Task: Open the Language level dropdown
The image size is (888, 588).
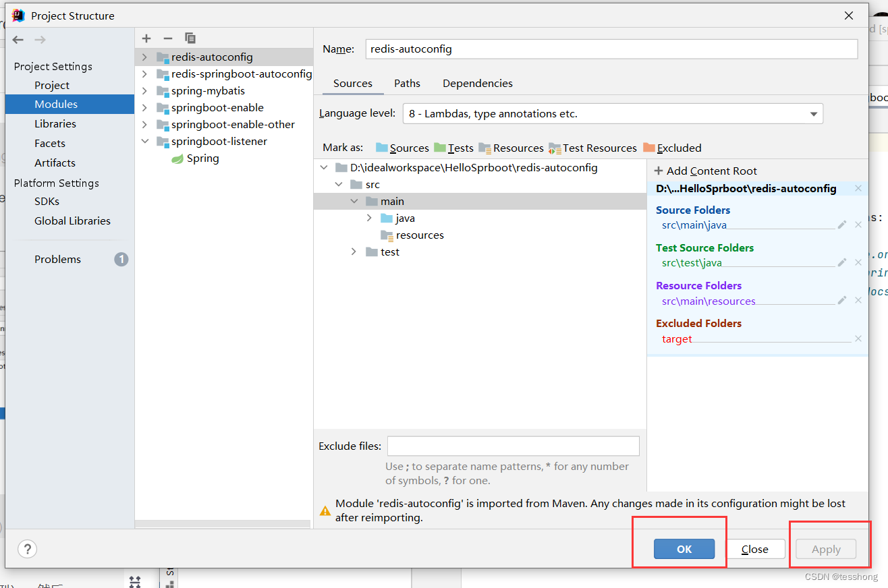Action: (813, 113)
